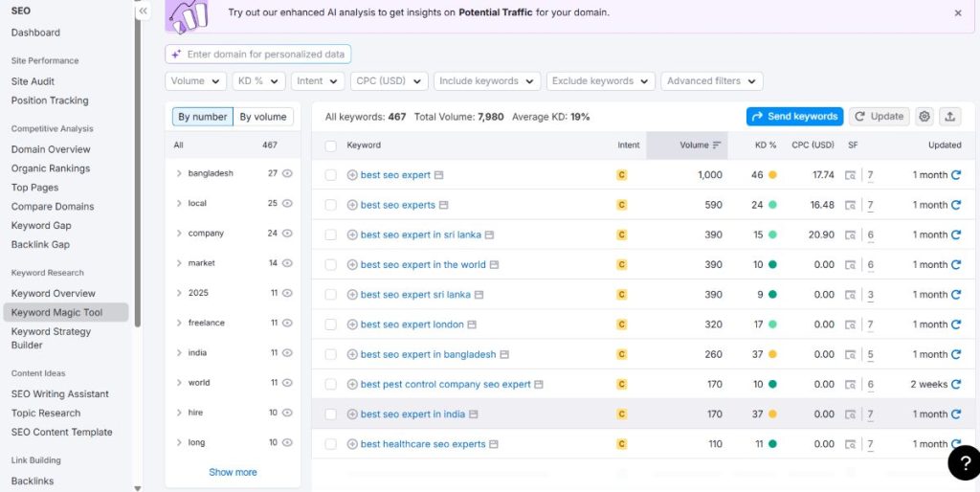This screenshot has width=980, height=492.
Task: Toggle eye icon for local group
Action: click(x=287, y=203)
